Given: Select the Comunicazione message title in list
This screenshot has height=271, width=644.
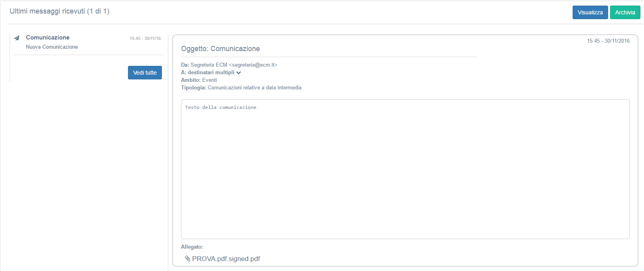Looking at the screenshot, I should (48, 38).
